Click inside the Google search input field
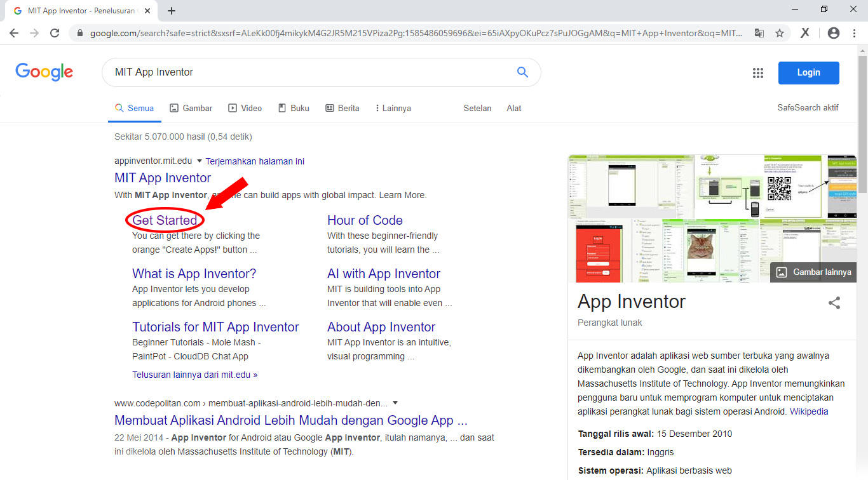This screenshot has height=480, width=868. tap(311, 72)
